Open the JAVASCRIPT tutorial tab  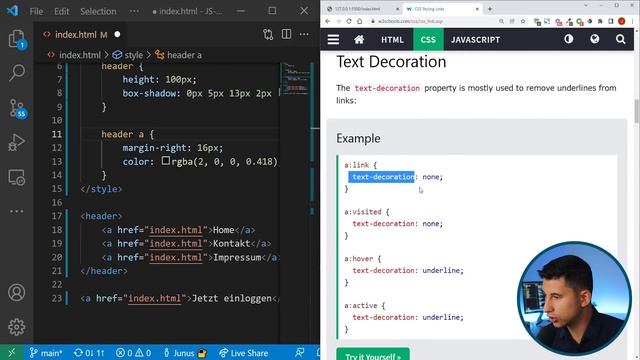[475, 40]
